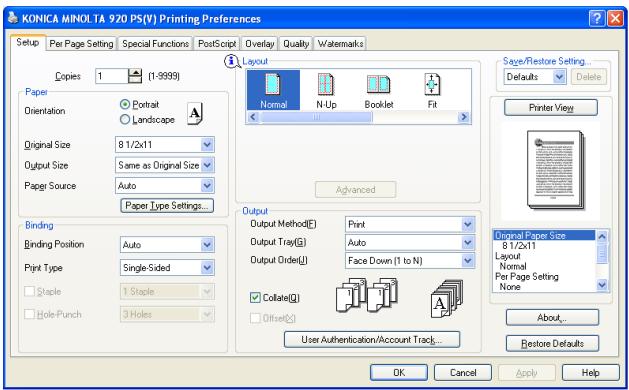Image resolution: width=629 pixels, height=390 pixels.
Task: Click the Printer View button
Action: 551,108
